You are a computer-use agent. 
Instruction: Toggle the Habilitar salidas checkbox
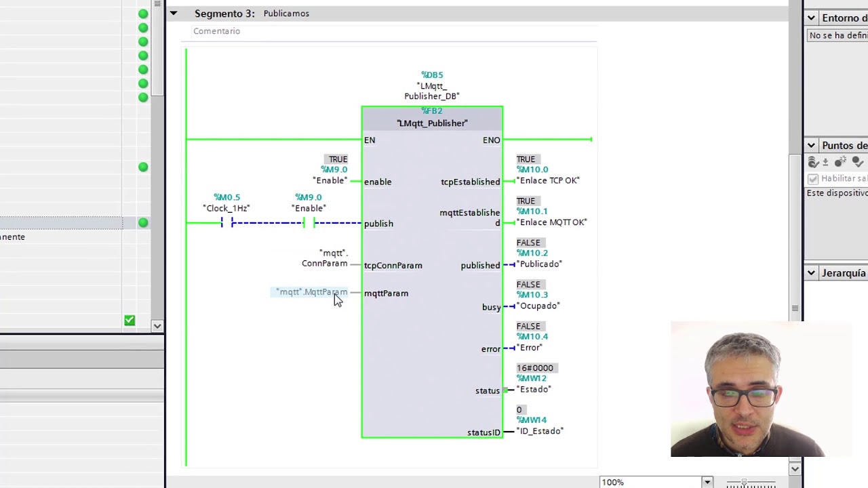pos(813,179)
